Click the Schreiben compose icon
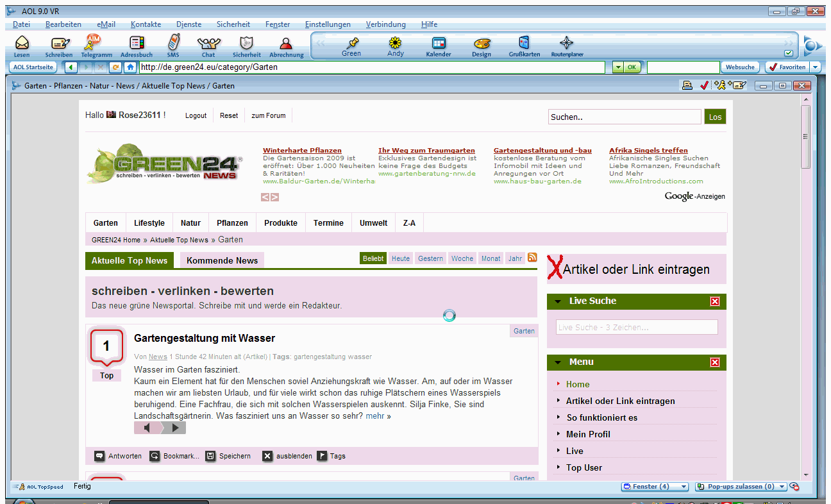Image resolution: width=831 pixels, height=504 pixels. tap(59, 44)
